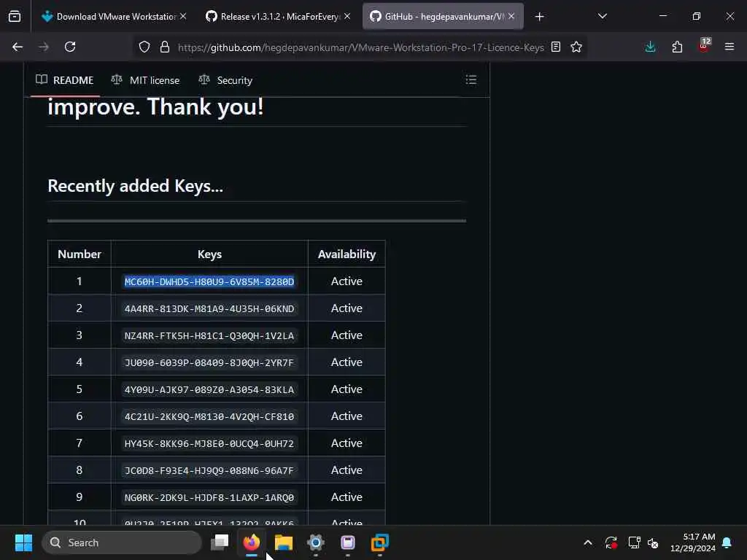Open a new browser tab
Screen dimensions: 747x560
click(x=539, y=17)
